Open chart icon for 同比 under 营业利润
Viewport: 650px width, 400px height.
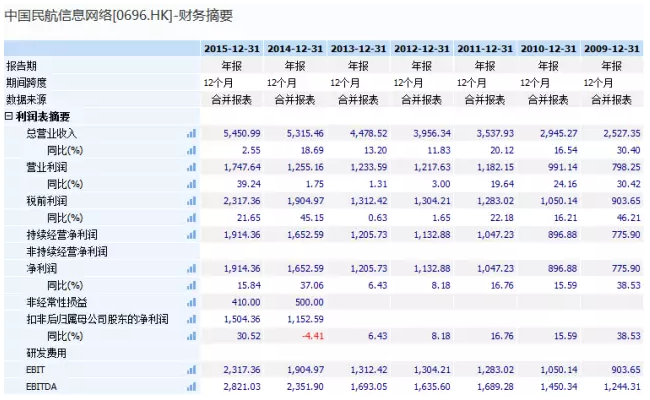coord(191,184)
